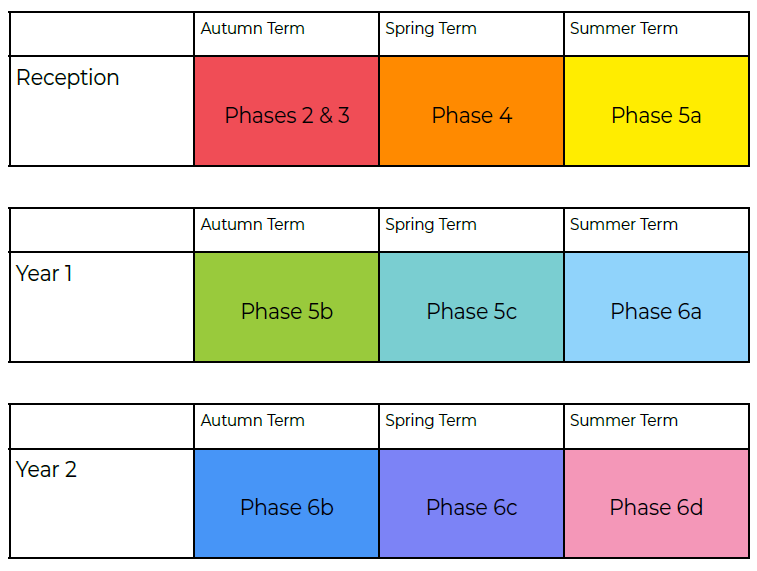Select Autumn Term header in Year 1 table

[x=253, y=225]
